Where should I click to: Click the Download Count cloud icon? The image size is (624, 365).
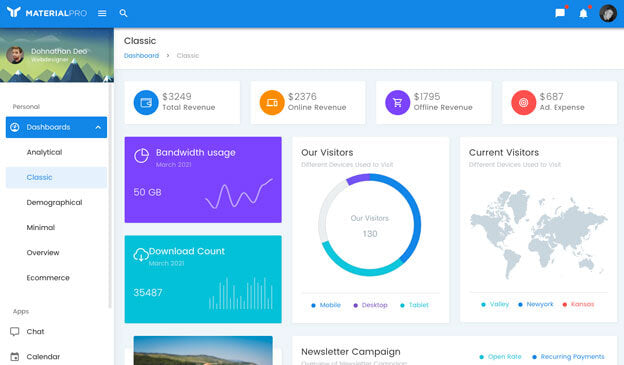(x=141, y=254)
